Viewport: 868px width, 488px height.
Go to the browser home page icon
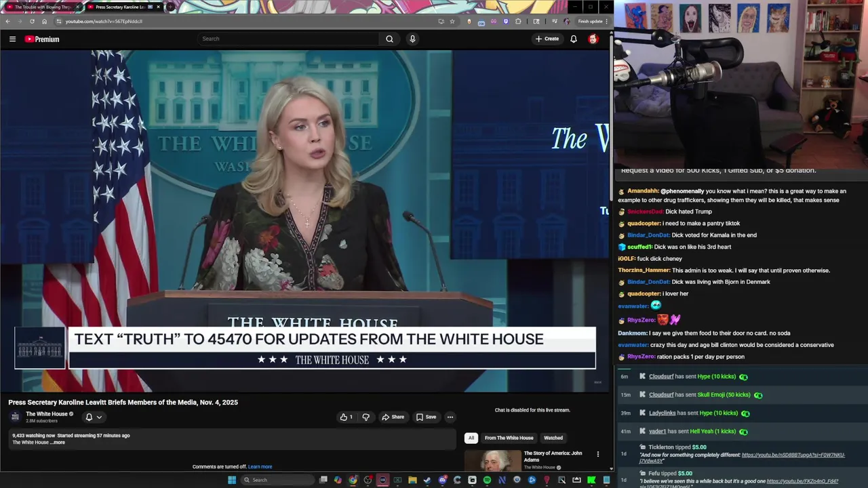point(44,21)
